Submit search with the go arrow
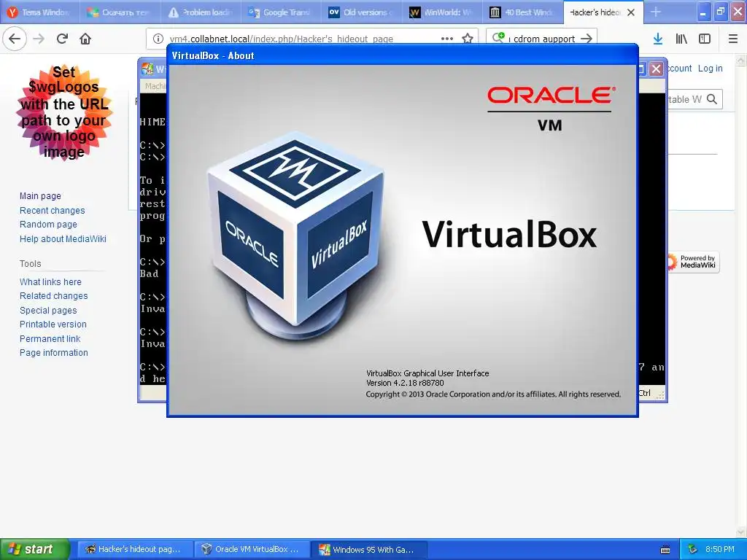This screenshot has width=747, height=560. point(587,39)
